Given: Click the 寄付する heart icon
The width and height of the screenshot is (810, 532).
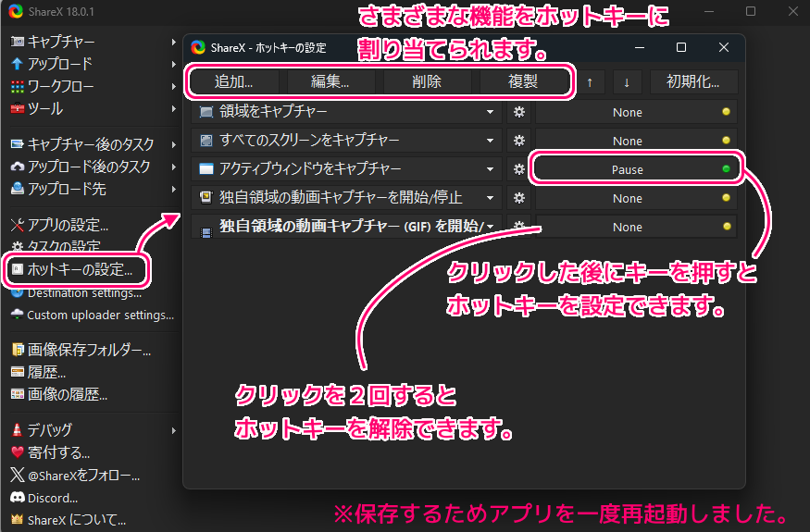Looking at the screenshot, I should click(18, 452).
